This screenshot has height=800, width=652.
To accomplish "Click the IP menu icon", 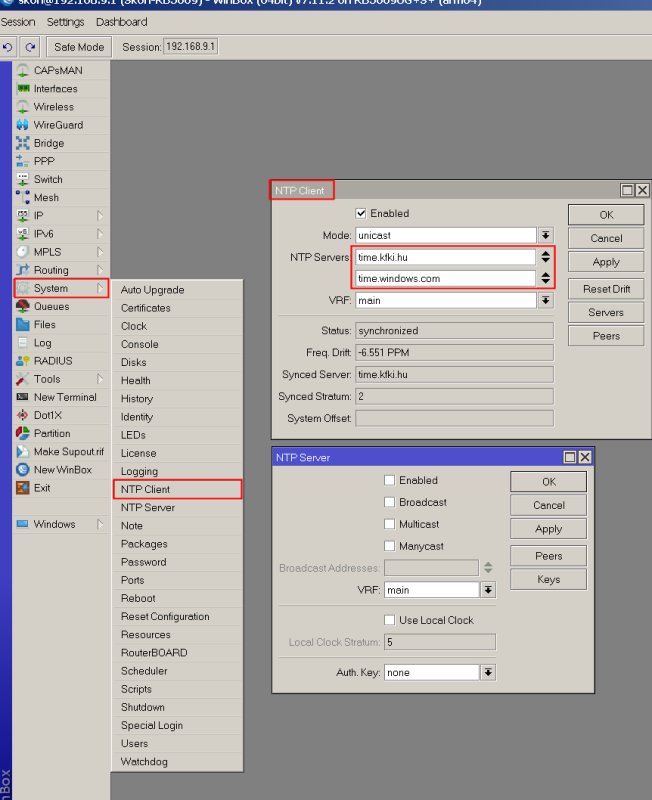I will click(23, 216).
